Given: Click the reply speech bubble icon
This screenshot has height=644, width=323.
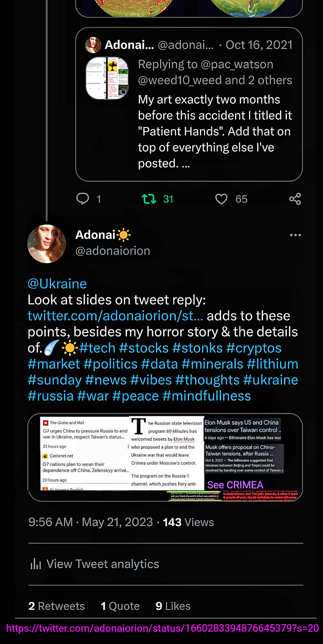Looking at the screenshot, I should pos(83,199).
